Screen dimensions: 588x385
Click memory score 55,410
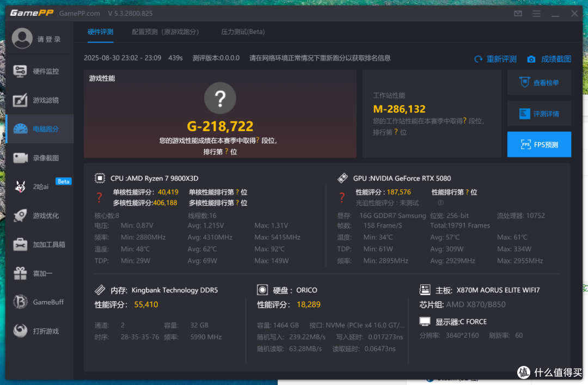(146, 305)
